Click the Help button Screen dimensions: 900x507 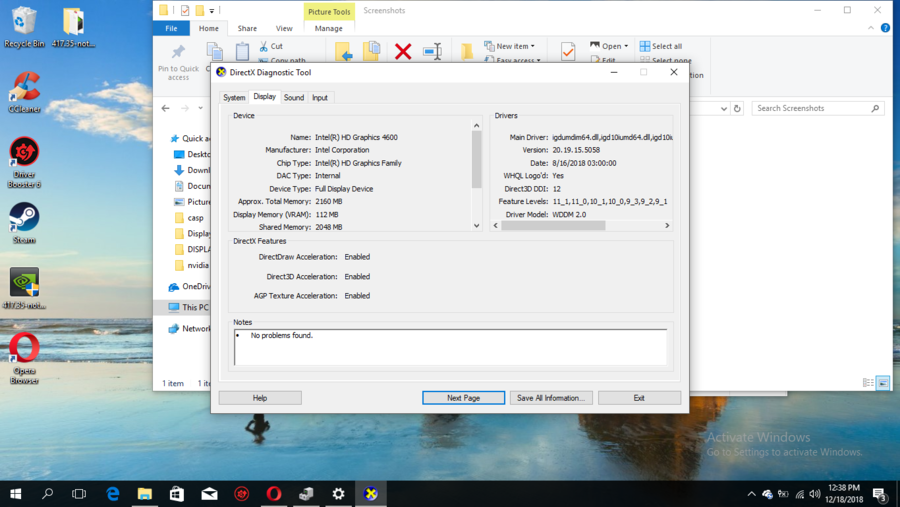coord(260,398)
